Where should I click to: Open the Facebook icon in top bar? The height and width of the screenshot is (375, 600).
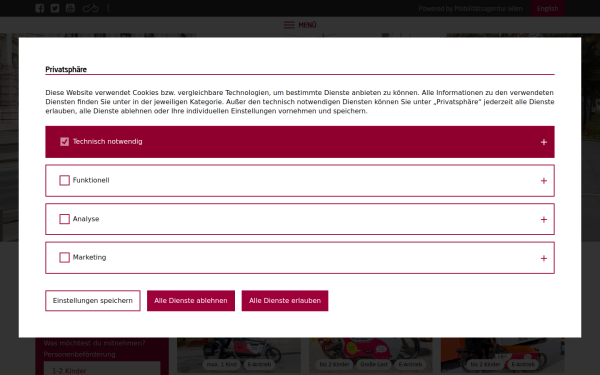[39, 8]
